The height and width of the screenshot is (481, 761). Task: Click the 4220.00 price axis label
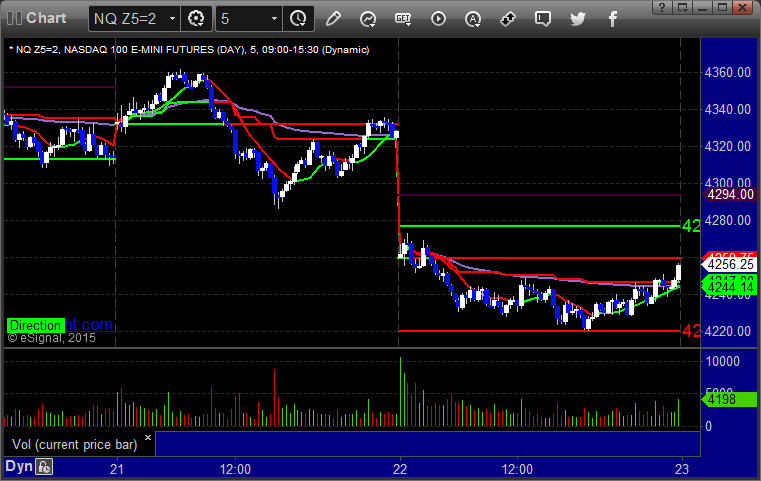pos(728,331)
